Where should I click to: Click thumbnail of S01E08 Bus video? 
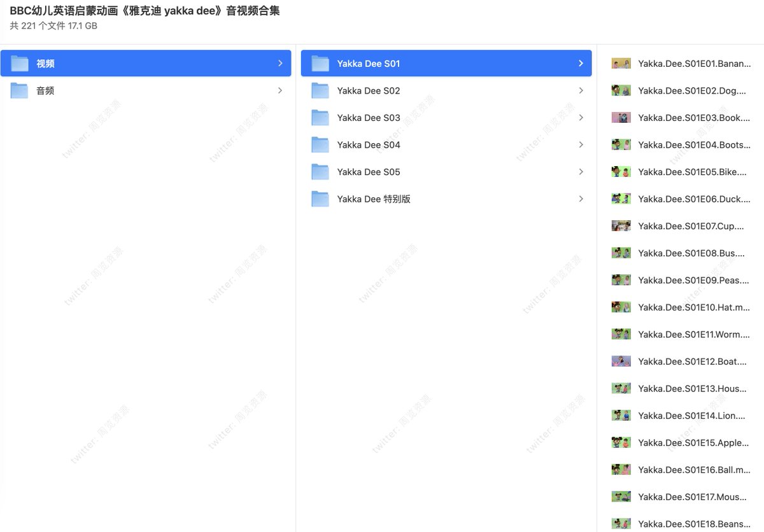[x=621, y=253]
